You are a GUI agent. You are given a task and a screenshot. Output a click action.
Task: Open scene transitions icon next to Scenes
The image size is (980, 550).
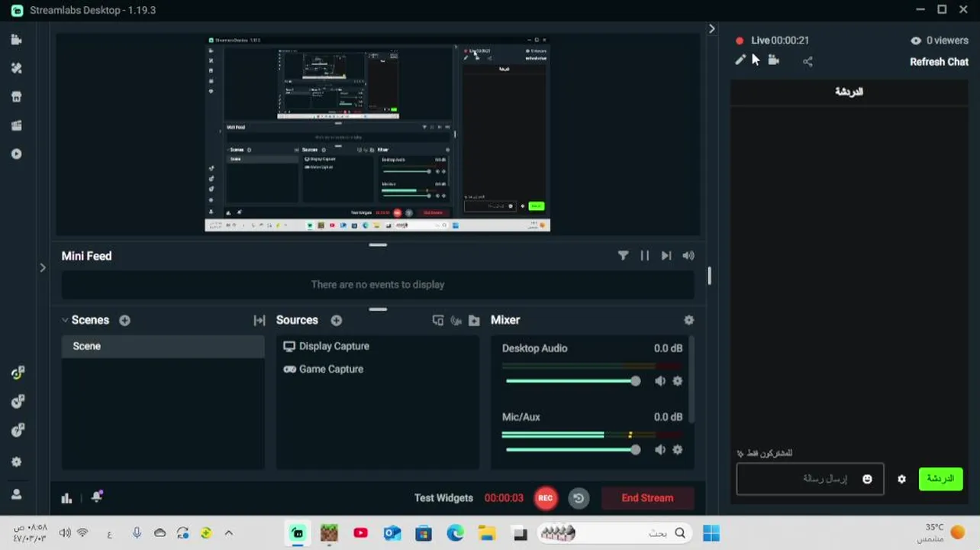point(260,320)
